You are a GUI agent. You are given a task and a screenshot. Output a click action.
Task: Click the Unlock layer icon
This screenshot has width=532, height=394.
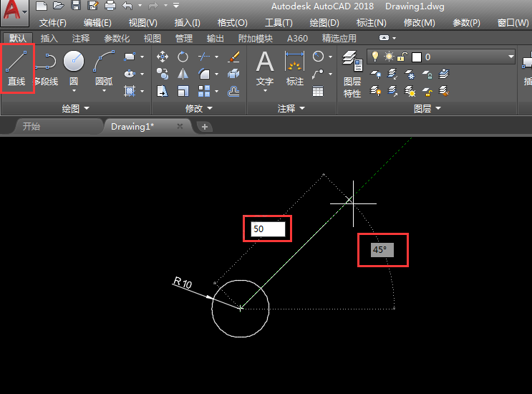427,91
